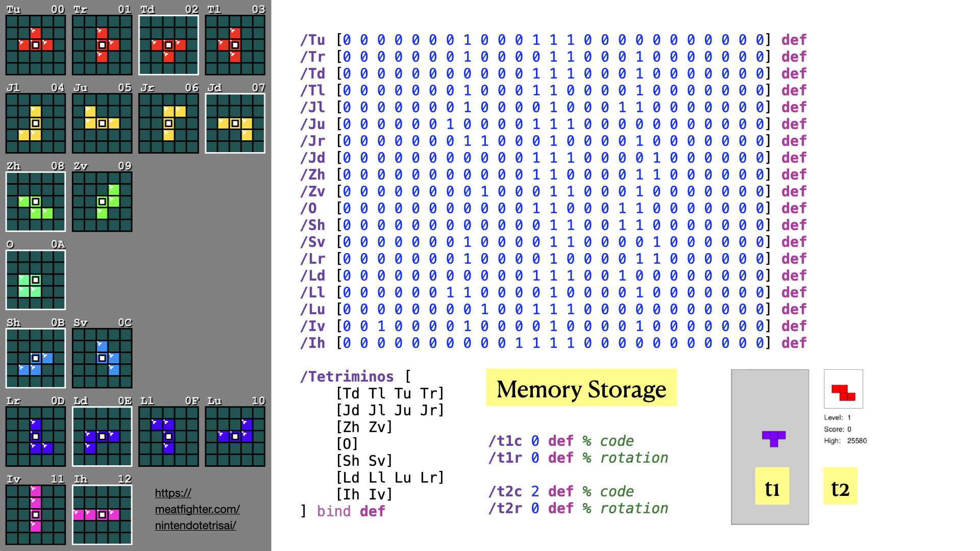Screen dimensions: 980x551
Task: Click the /t1c code definition line
Action: click(x=561, y=441)
